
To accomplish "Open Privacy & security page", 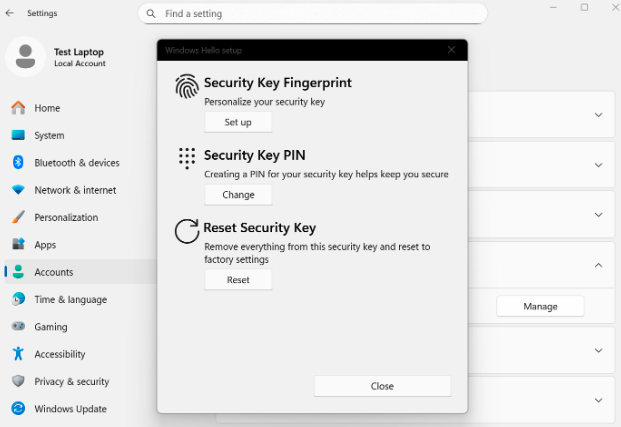I will [x=71, y=382].
